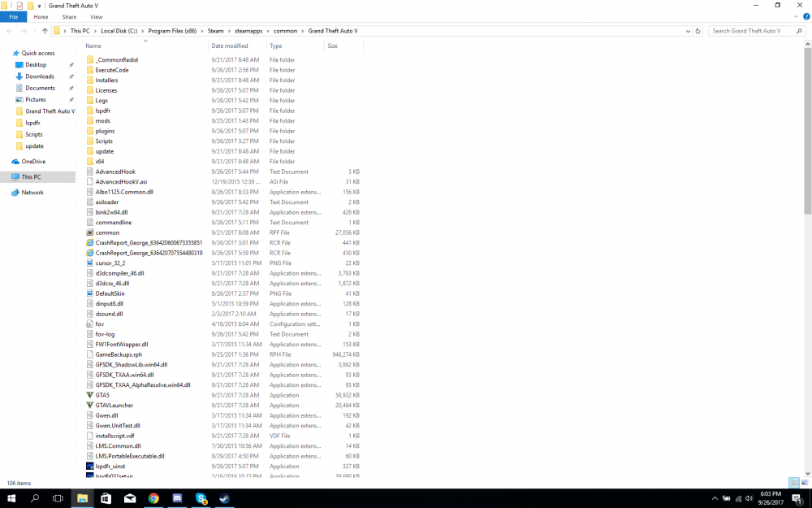The height and width of the screenshot is (508, 812).
Task: Open File Explorer on taskbar
Action: click(x=82, y=498)
